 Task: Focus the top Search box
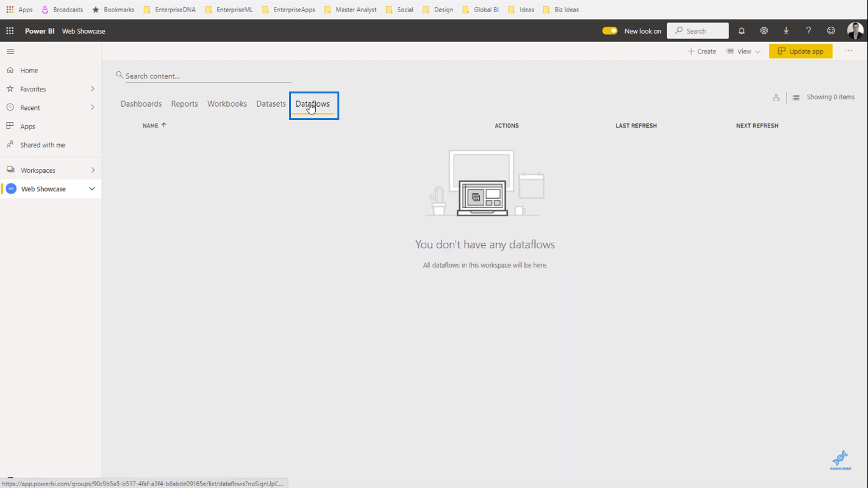[698, 30]
